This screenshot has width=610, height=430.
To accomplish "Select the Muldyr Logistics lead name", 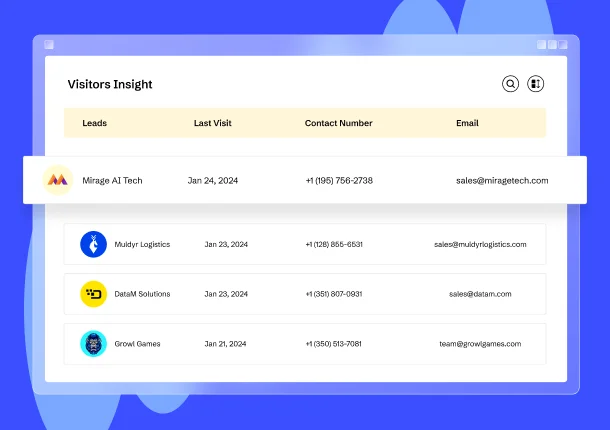I will pos(142,244).
